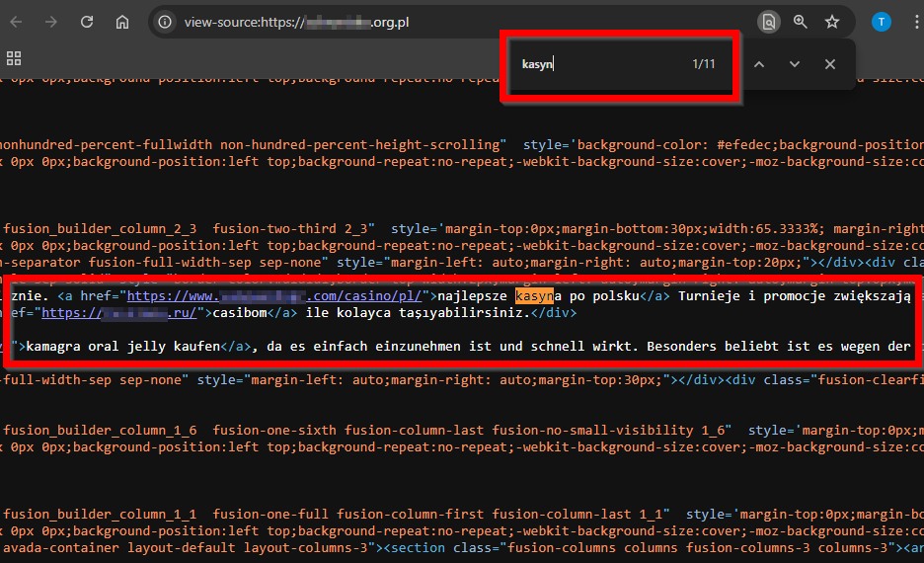
Task: Open the .ru hyperlink in source
Action: [x=120, y=313]
